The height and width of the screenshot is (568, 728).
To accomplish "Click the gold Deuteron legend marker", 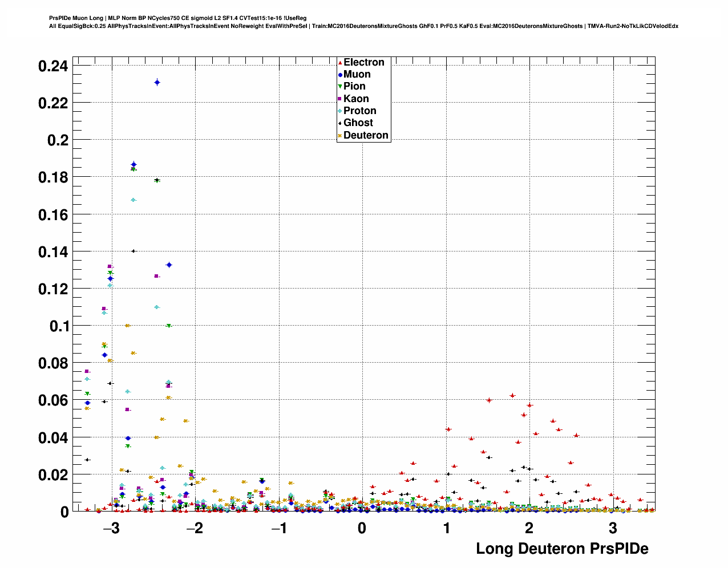I will [340, 136].
